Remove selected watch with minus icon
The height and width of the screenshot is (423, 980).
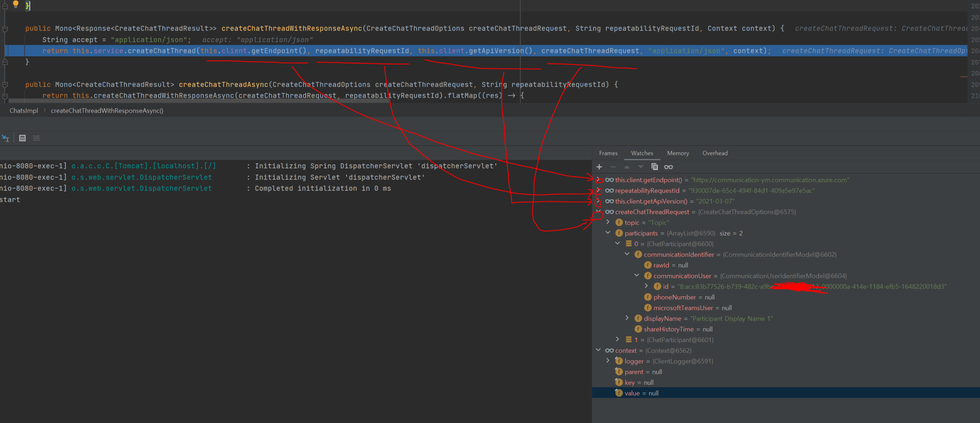[613, 167]
